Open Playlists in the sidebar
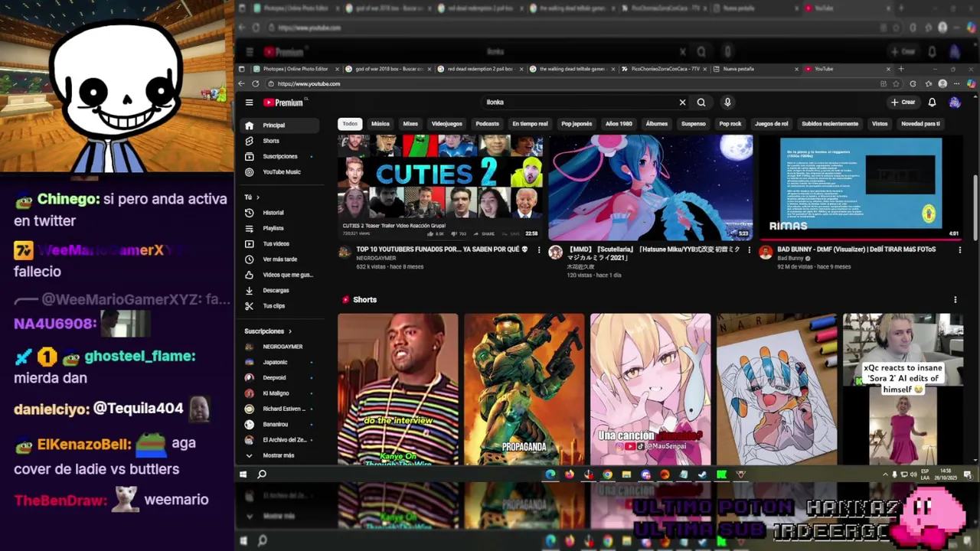The width and height of the screenshot is (980, 551). [278, 228]
